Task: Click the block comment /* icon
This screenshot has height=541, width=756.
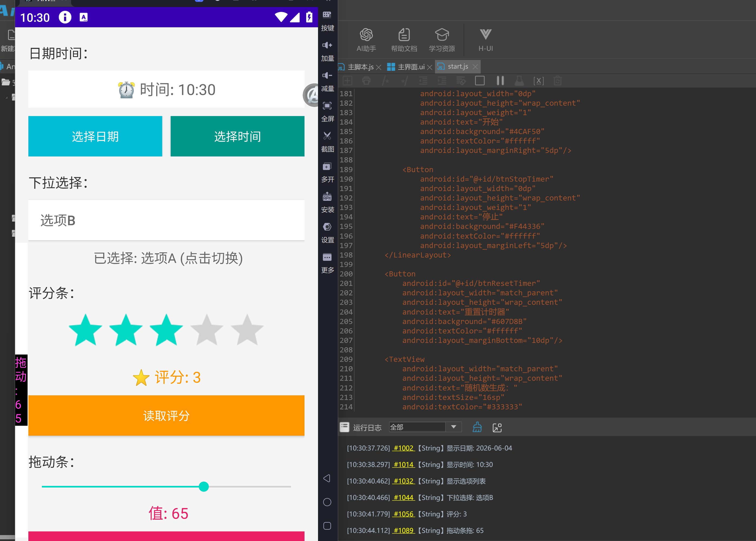Action: (x=386, y=81)
